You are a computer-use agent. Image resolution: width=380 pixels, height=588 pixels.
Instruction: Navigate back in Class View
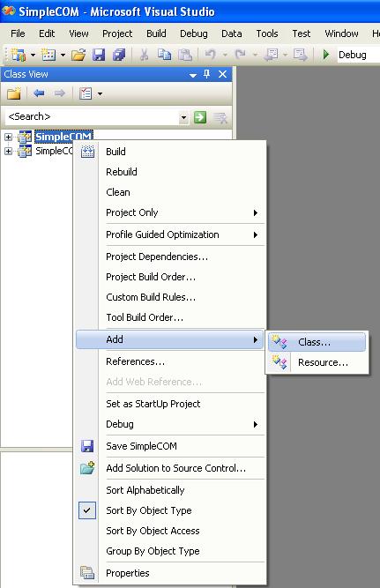click(x=39, y=93)
